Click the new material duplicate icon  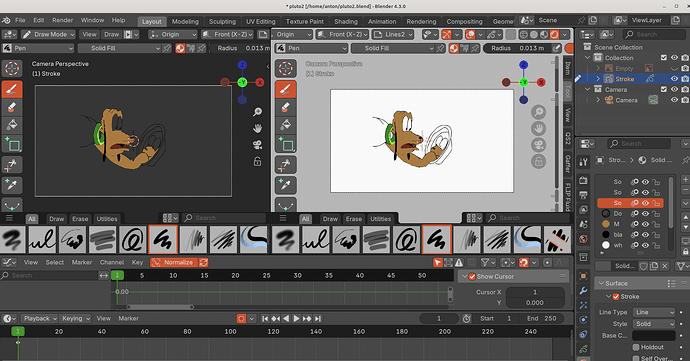(654, 266)
